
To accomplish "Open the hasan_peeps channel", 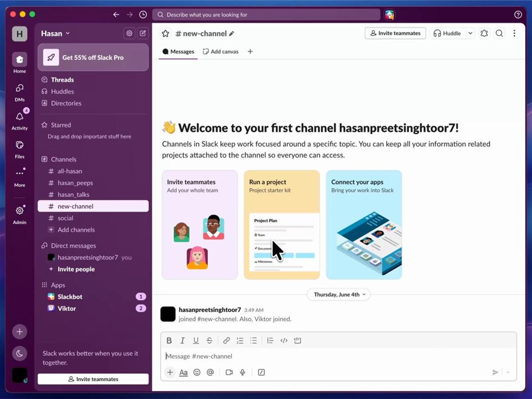I will pyautogui.click(x=93, y=183).
